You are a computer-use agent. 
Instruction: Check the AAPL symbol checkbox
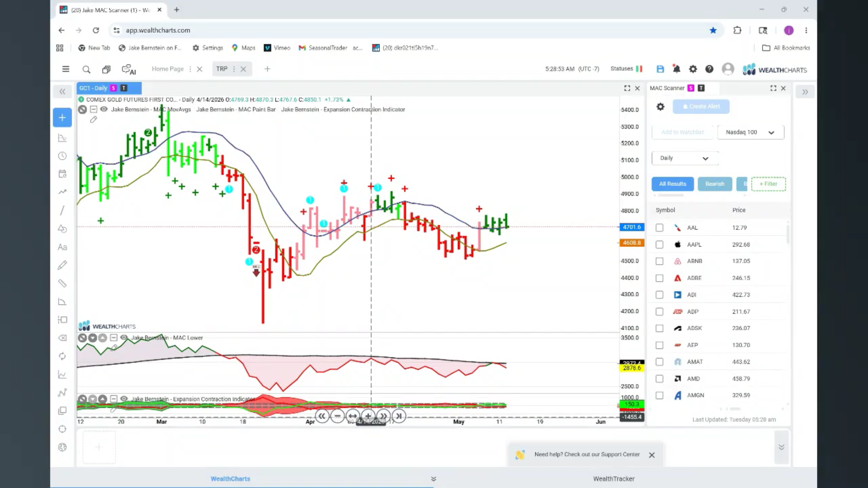click(x=660, y=244)
